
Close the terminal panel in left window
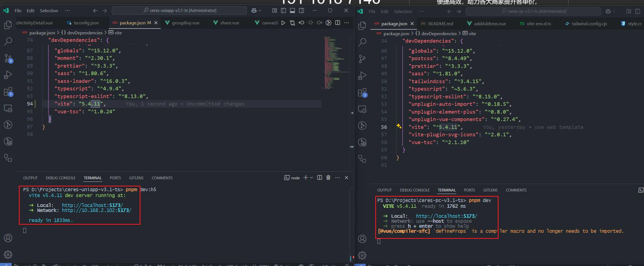pos(346,178)
